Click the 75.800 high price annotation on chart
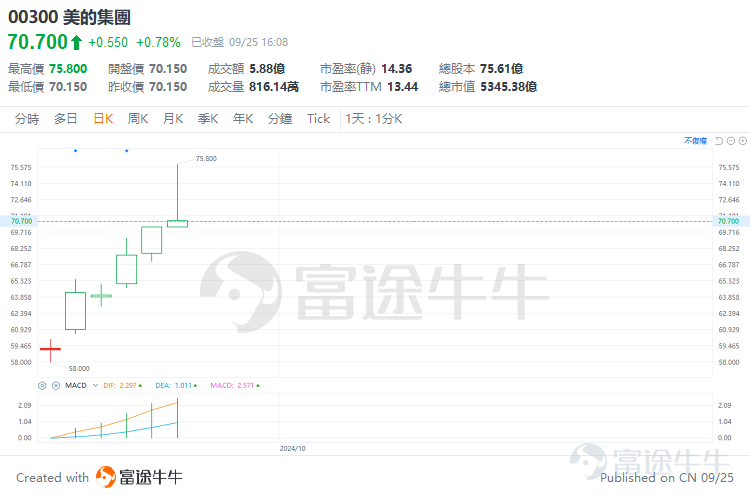The image size is (750, 498). tap(206, 158)
